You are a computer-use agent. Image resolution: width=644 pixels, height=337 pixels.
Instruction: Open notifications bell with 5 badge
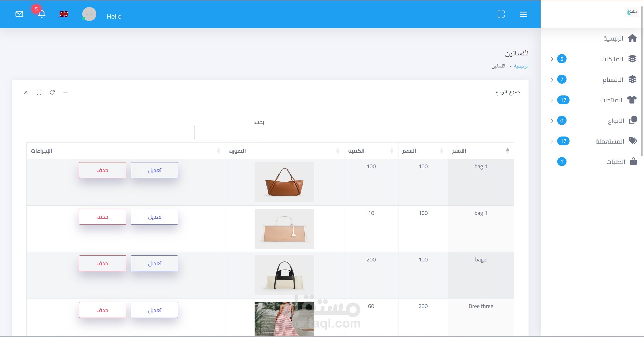tap(42, 14)
